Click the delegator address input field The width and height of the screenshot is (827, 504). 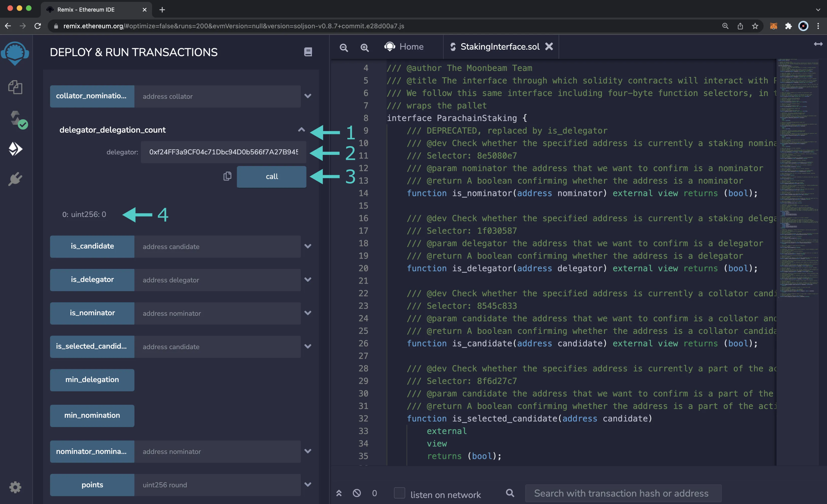[223, 152]
